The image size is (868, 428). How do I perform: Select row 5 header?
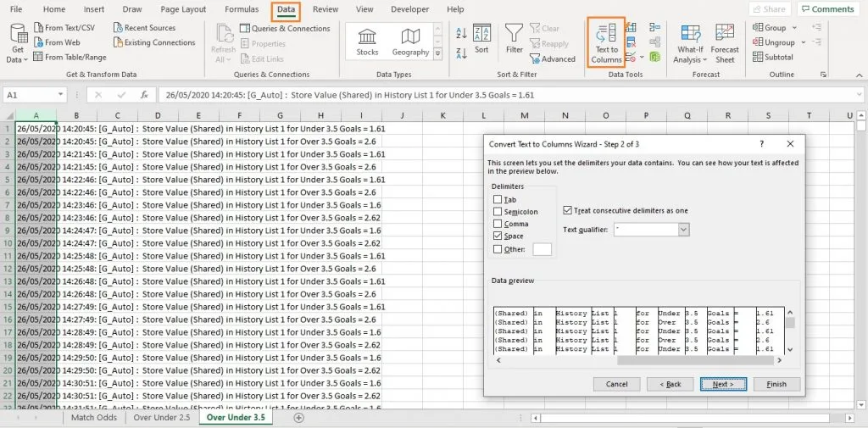(x=8, y=180)
